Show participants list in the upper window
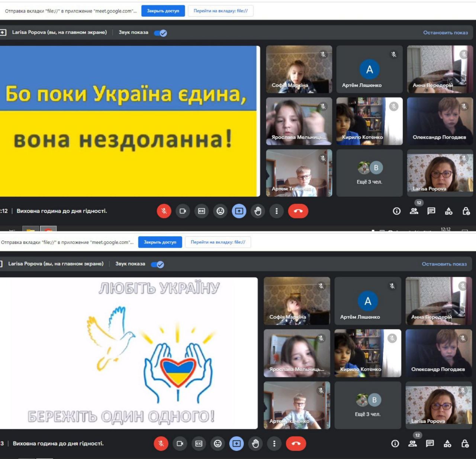The image size is (476, 459). (414, 211)
